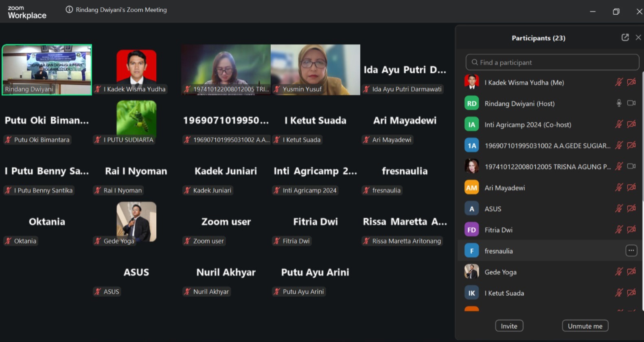Click muted mic icon for Ari Mayadewi
The width and height of the screenshot is (644, 342).
tap(618, 187)
